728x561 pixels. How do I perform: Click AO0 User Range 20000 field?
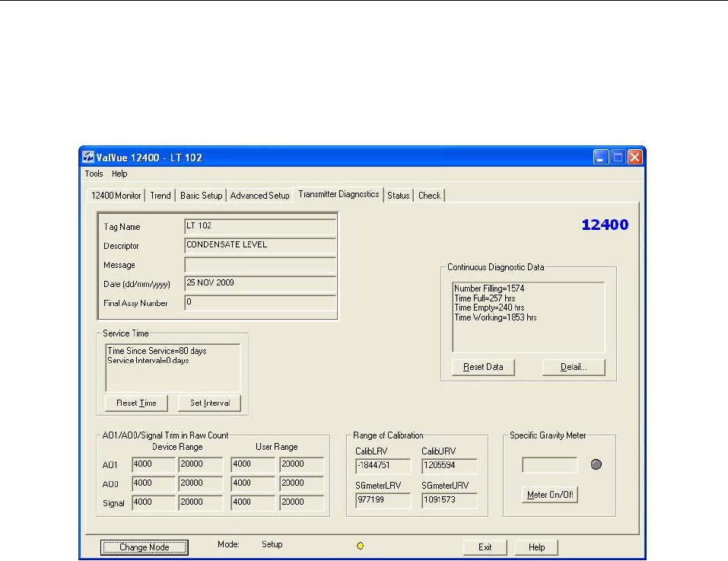[x=302, y=483]
